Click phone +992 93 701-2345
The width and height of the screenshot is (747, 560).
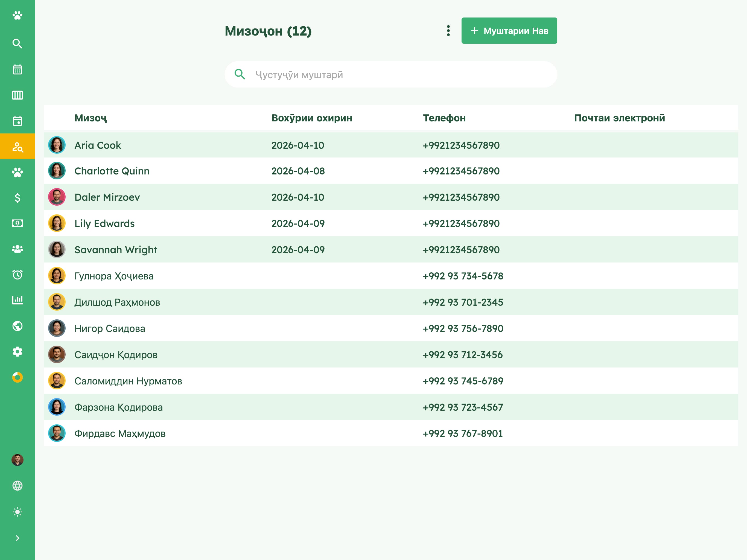point(463,302)
